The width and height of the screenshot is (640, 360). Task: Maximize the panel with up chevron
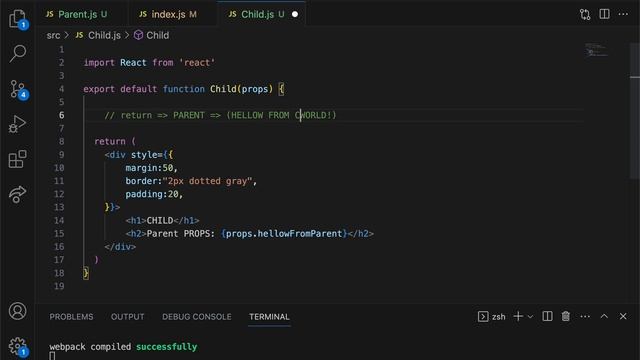pyautogui.click(x=604, y=316)
